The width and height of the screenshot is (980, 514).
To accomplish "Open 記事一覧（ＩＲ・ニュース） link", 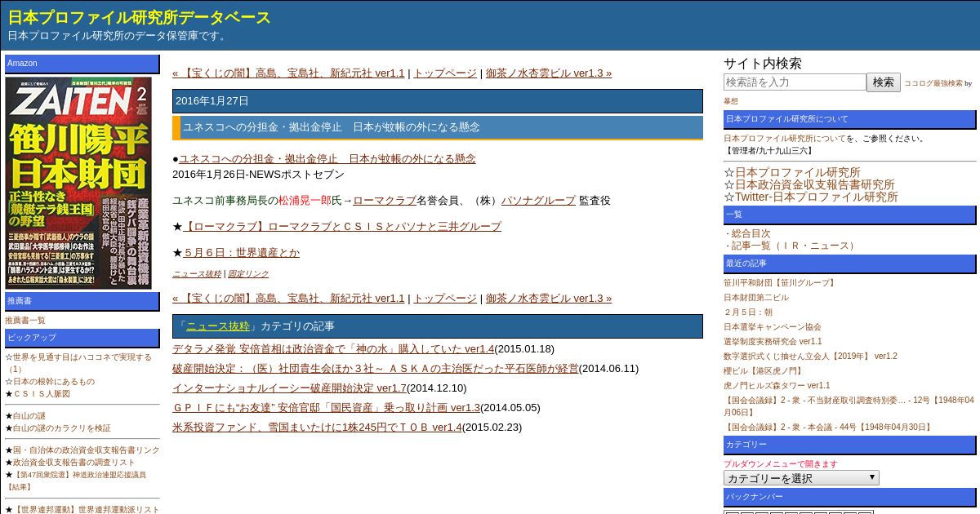I will pos(794,246).
